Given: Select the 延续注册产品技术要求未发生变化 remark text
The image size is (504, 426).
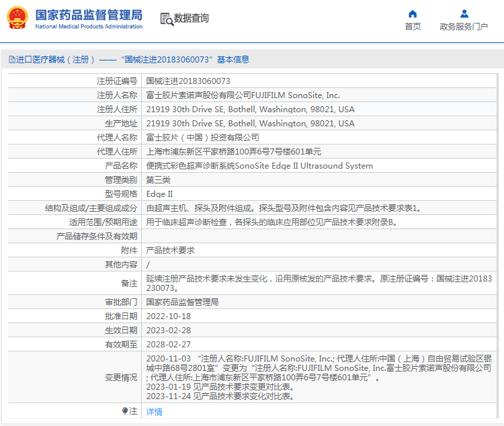Looking at the screenshot, I should (x=319, y=284).
